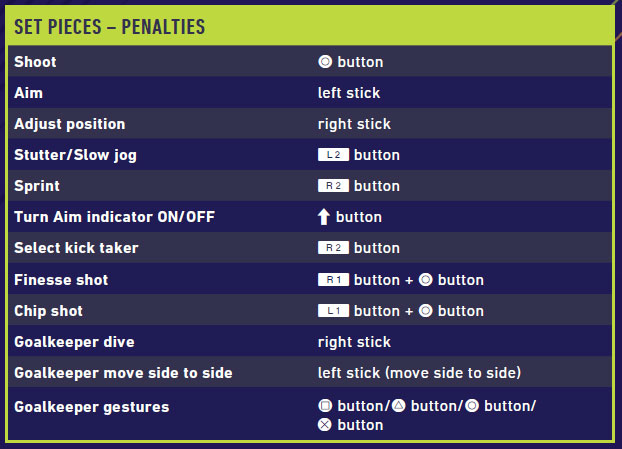Click the R2 icon for Select kick taker
The image size is (622, 449).
point(333,248)
